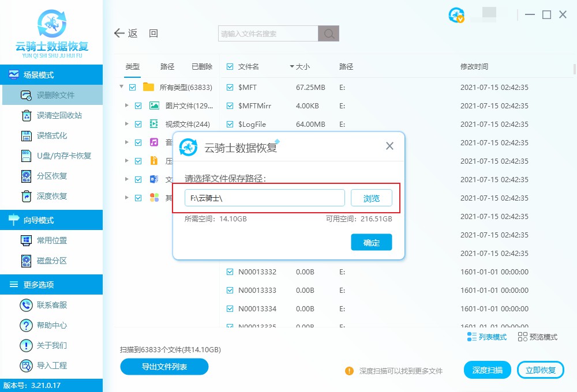Click the save path field F:\云骑士\

click(x=265, y=198)
